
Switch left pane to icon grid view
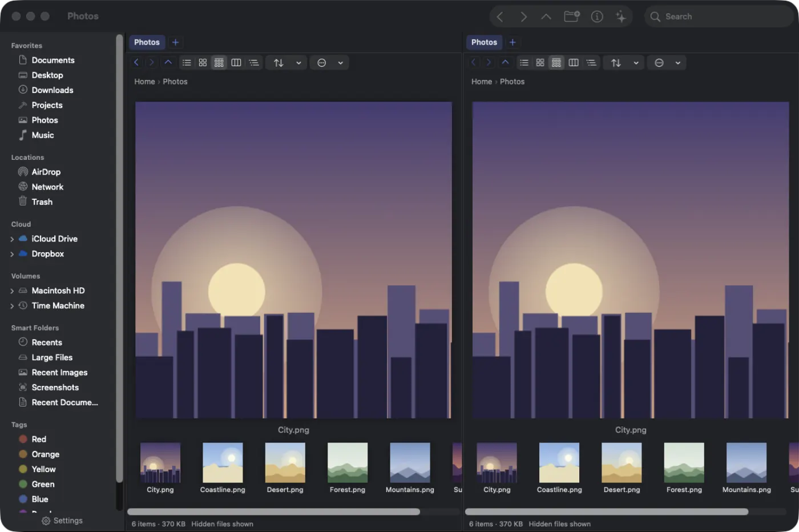tap(203, 63)
